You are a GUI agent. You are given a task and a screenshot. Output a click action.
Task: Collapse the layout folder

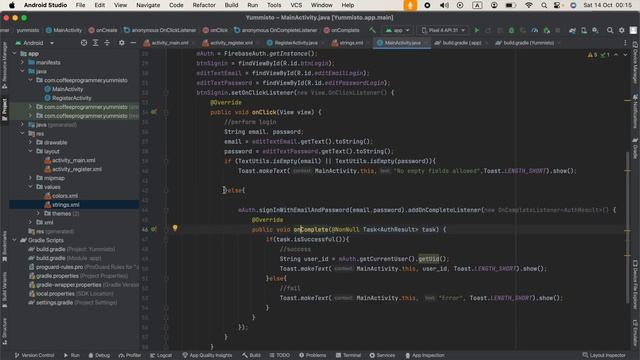click(x=30, y=151)
